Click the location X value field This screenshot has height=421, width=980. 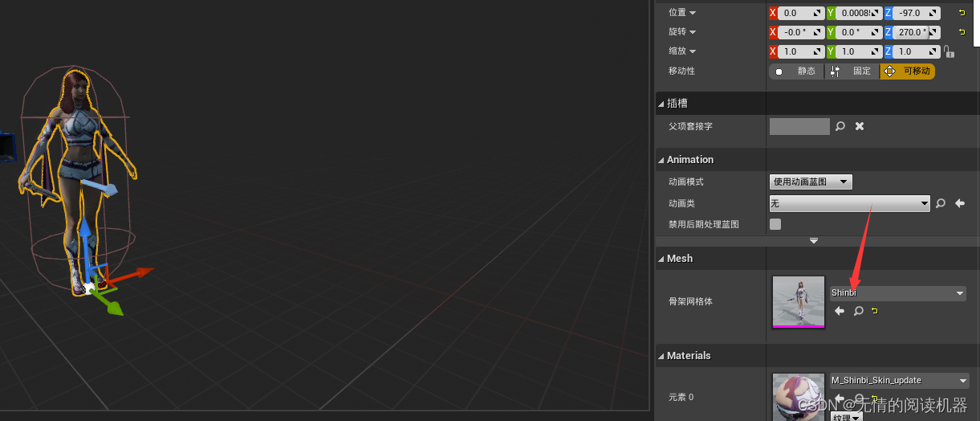(801, 13)
